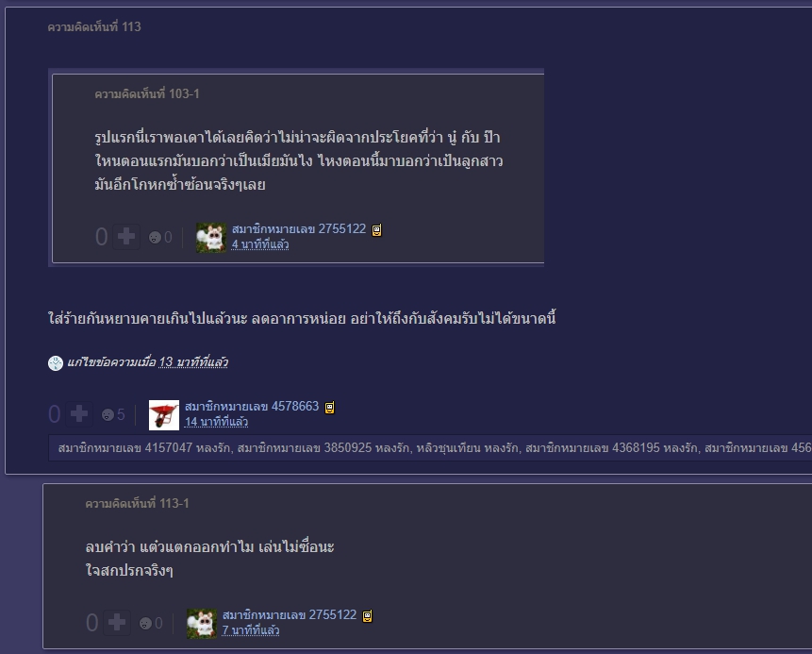
Task: Click the 14 นาทีที่แล้ว timestamp link
Action: (x=217, y=422)
